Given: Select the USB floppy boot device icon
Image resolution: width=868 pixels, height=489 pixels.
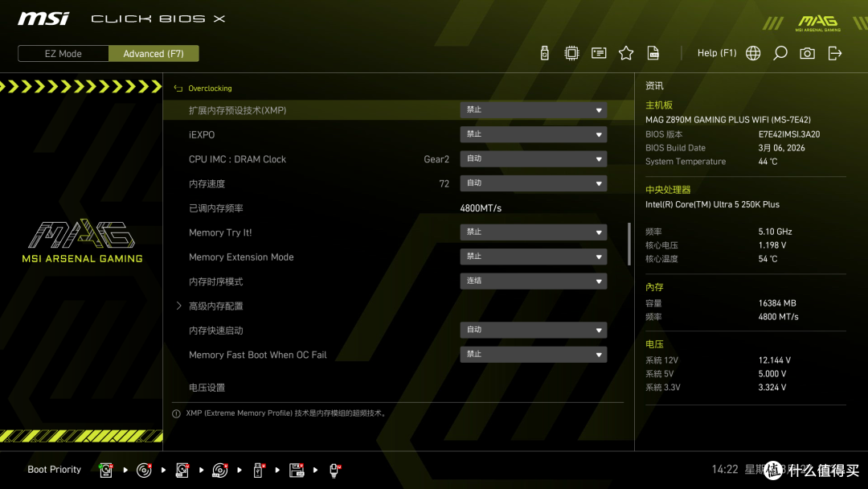Looking at the screenshot, I should click(297, 471).
